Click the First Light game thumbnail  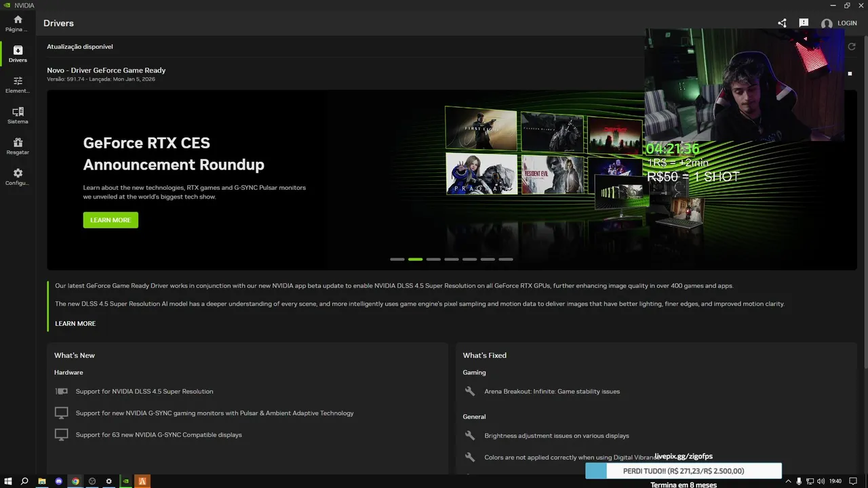pos(481,128)
